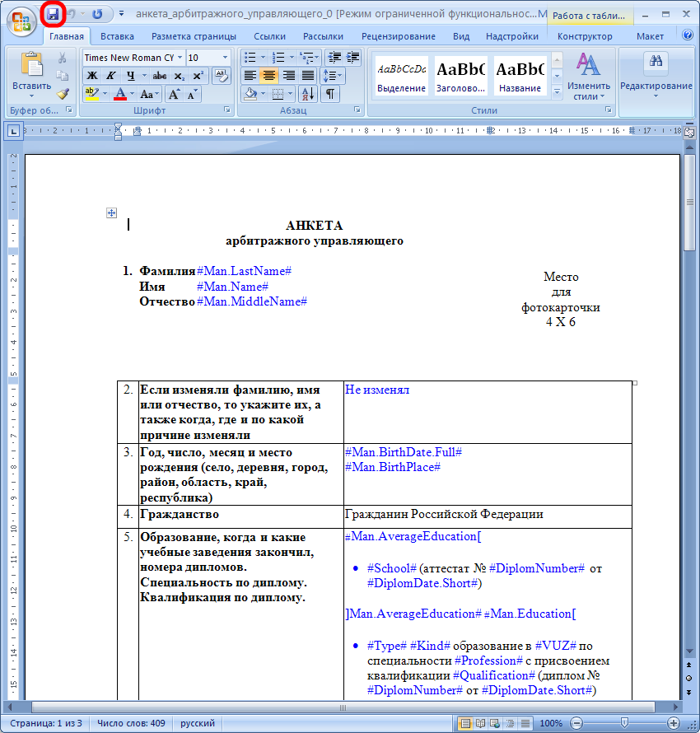Expand the styles gallery list

[558, 91]
